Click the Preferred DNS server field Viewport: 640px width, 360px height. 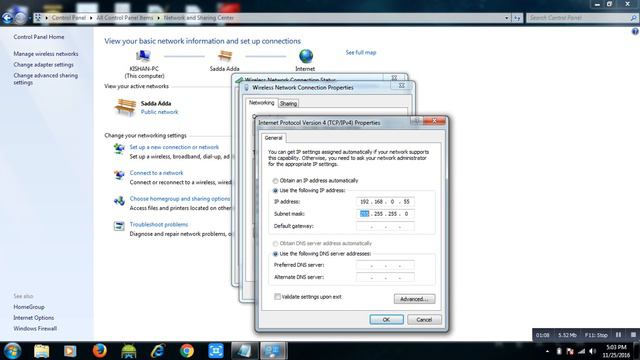coord(385,265)
